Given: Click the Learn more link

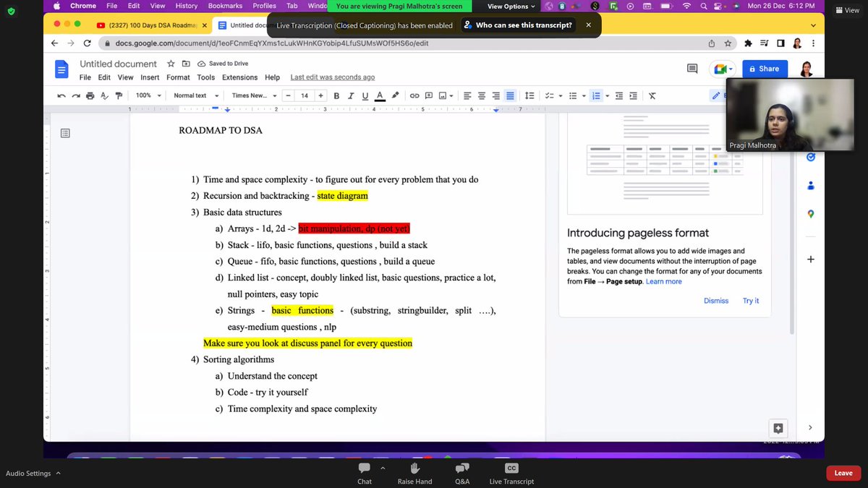Looking at the screenshot, I should pyautogui.click(x=664, y=281).
